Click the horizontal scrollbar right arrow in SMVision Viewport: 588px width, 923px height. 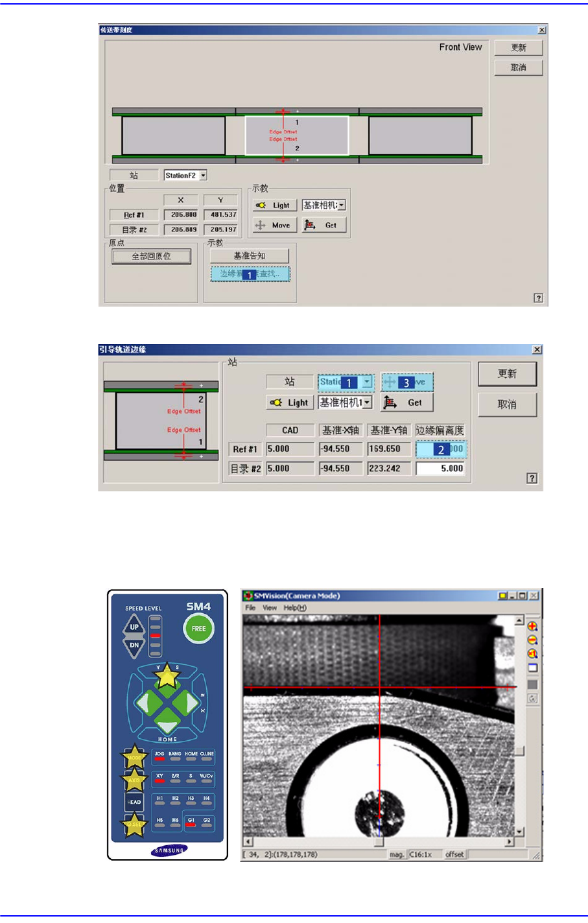509,841
